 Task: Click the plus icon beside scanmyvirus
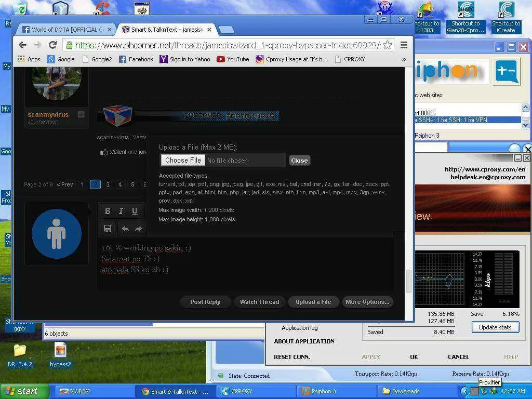click(x=81, y=114)
